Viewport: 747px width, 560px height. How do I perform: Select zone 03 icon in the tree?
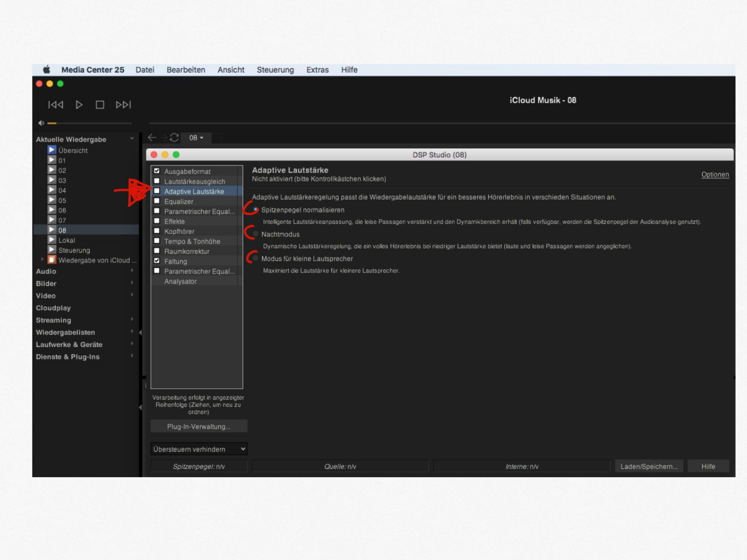tap(51, 180)
